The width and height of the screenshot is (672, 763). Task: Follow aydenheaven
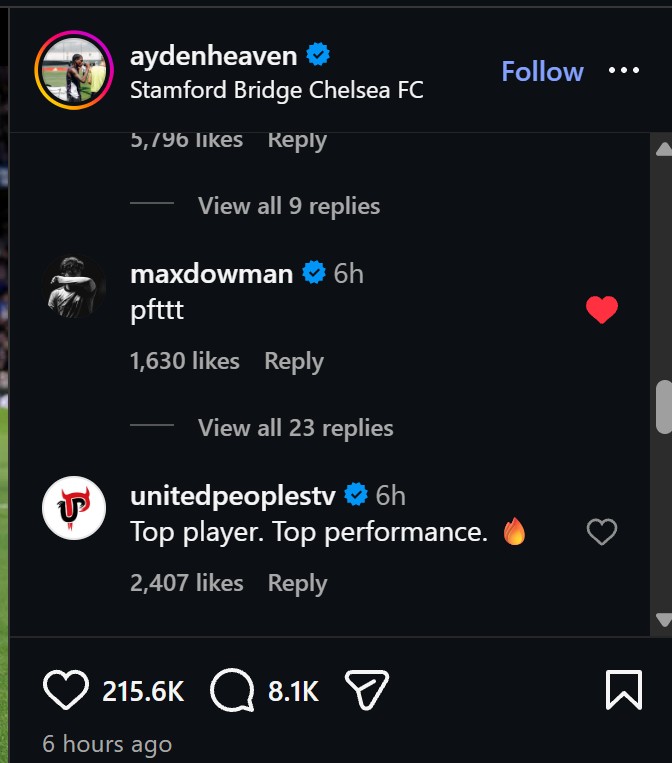[x=542, y=72]
